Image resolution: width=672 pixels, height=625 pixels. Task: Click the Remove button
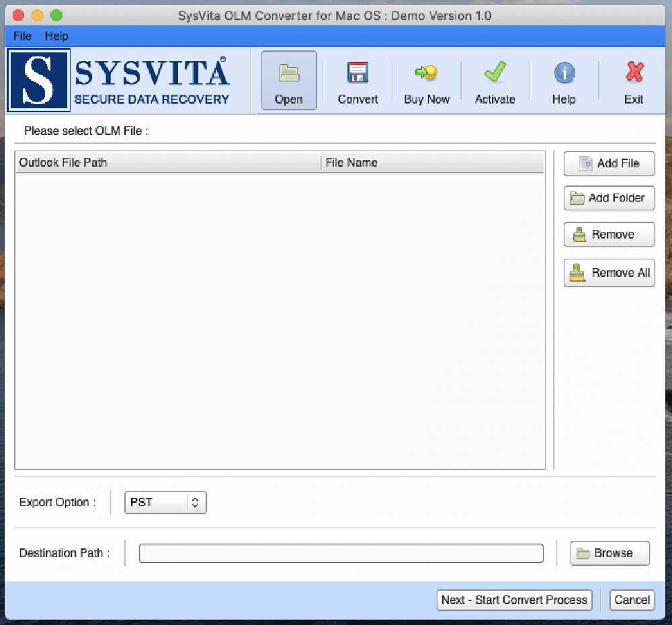(609, 235)
